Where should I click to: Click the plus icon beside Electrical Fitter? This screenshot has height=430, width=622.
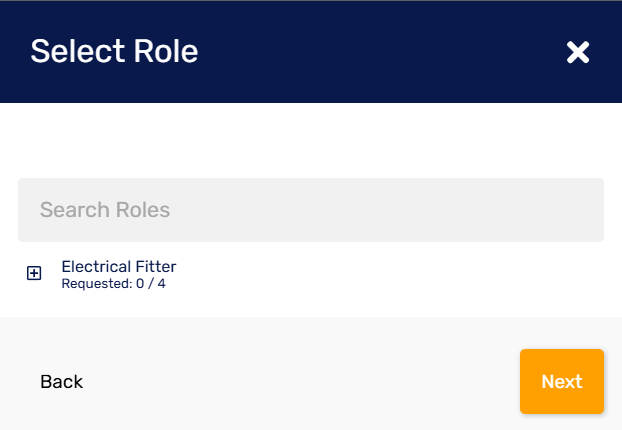34,273
